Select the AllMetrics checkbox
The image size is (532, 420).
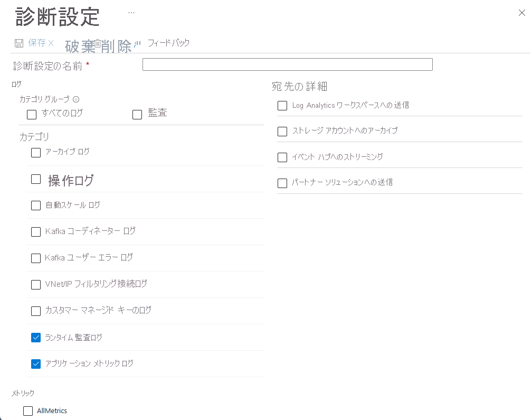(x=28, y=411)
